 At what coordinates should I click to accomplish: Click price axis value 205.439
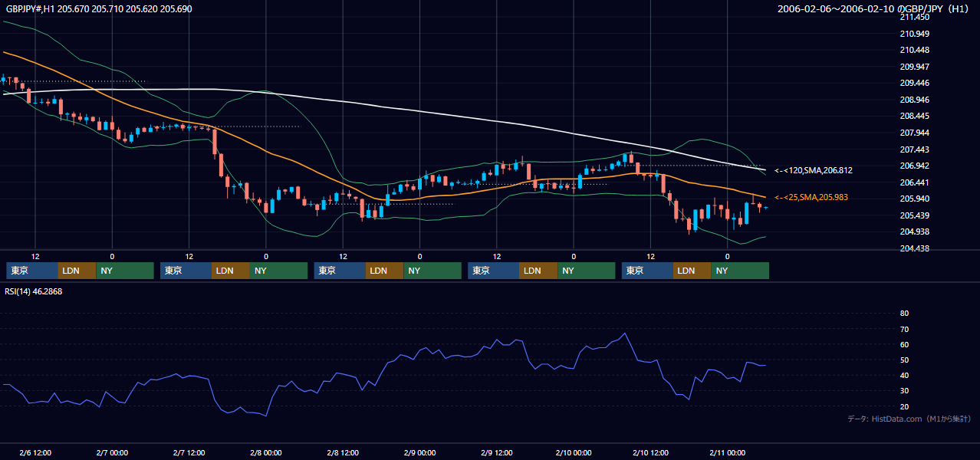click(914, 215)
